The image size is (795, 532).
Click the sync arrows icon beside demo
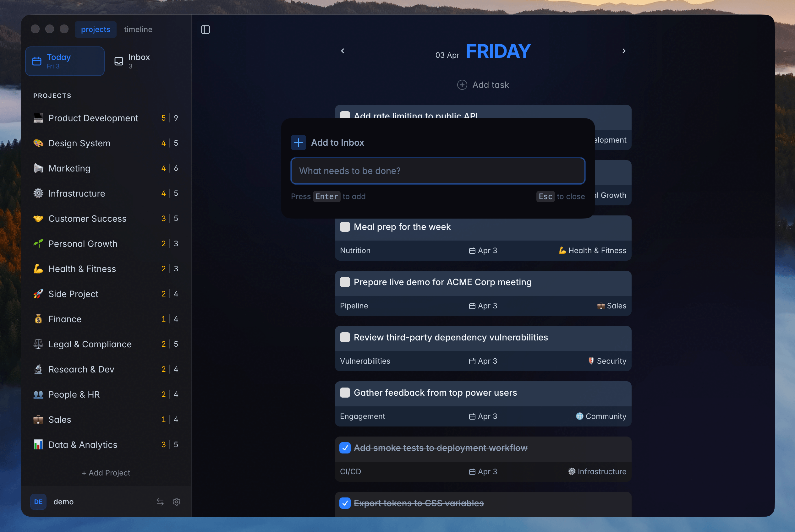pyautogui.click(x=160, y=502)
